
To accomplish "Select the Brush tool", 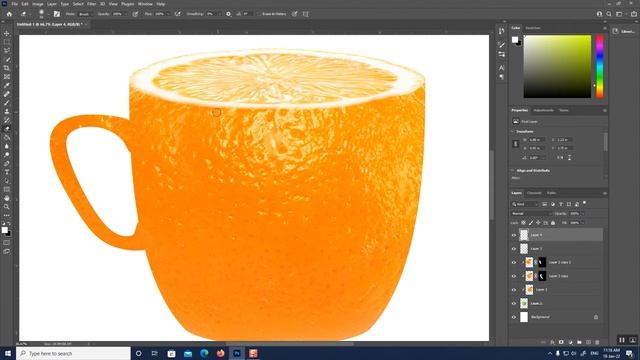I will click(x=7, y=102).
